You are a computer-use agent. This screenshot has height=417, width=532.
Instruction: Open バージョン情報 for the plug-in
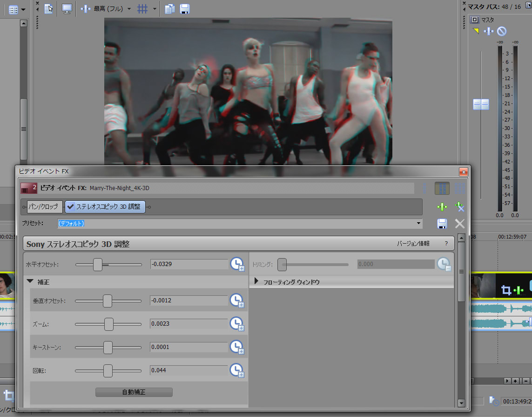click(x=413, y=244)
